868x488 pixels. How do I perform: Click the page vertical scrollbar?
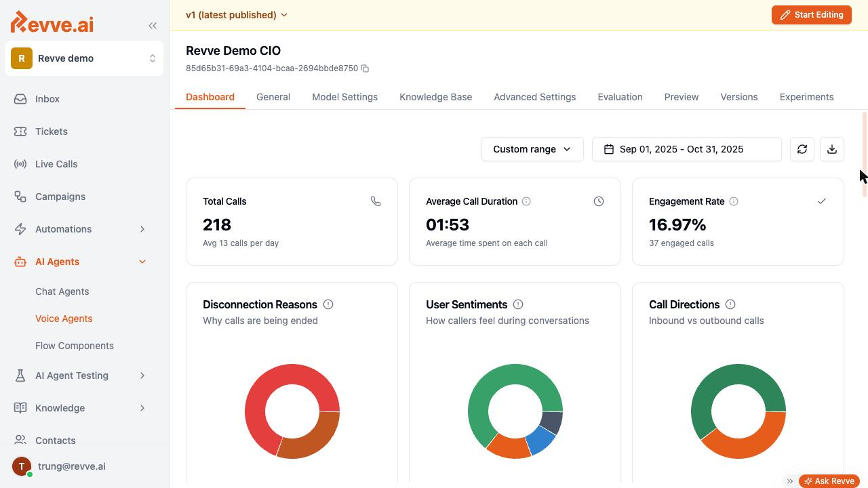point(865,155)
